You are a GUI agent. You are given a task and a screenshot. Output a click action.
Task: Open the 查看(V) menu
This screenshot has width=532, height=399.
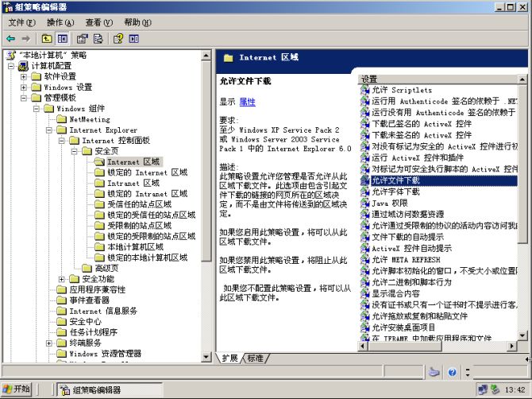(x=98, y=22)
